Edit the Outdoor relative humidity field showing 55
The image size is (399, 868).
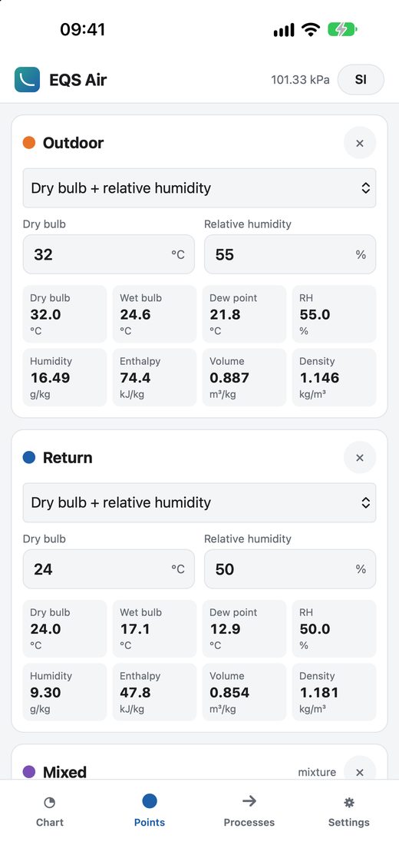[290, 254]
